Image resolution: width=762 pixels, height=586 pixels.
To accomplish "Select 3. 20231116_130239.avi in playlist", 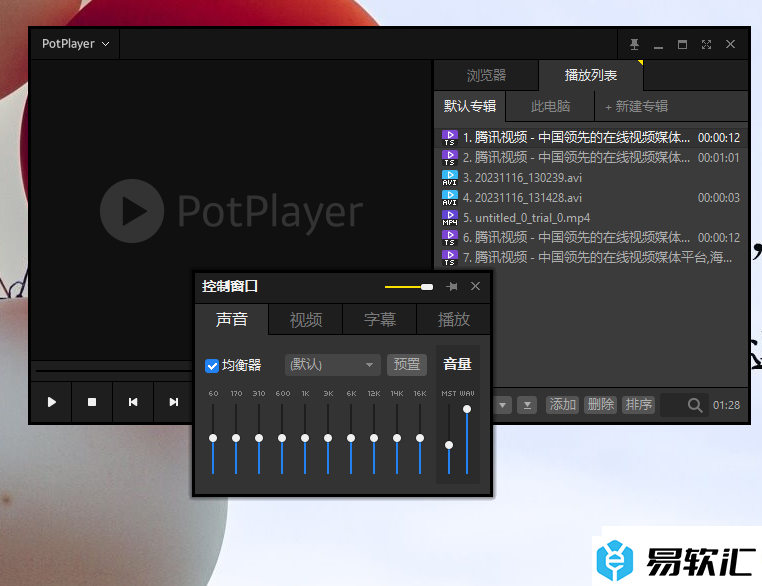I will (x=590, y=177).
